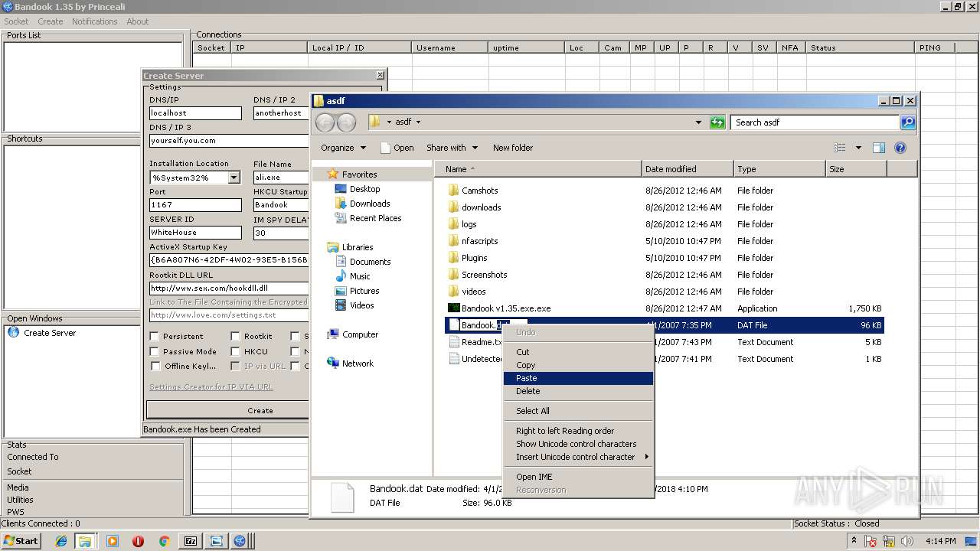Click Internet Explorer icon in taskbar
Image resolution: width=980 pixels, height=551 pixels.
61,541
